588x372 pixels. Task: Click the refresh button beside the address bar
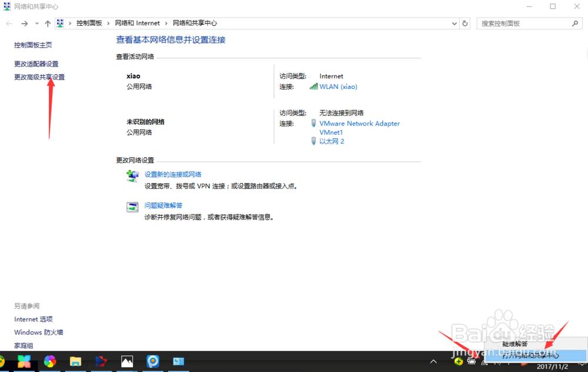coord(465,23)
